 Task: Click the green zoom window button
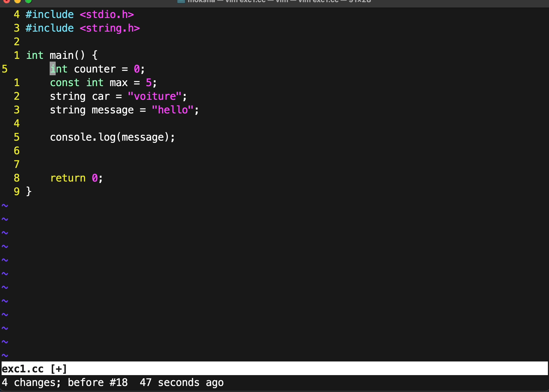click(x=28, y=1)
